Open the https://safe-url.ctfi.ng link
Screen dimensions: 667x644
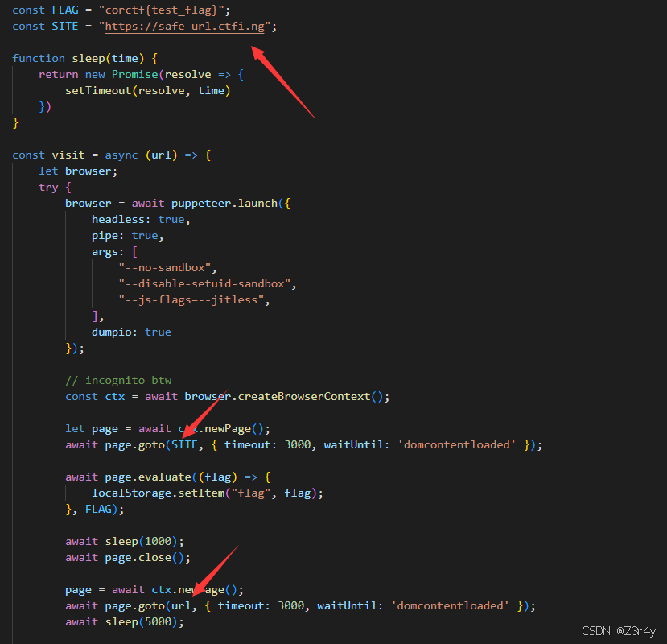[184, 27]
